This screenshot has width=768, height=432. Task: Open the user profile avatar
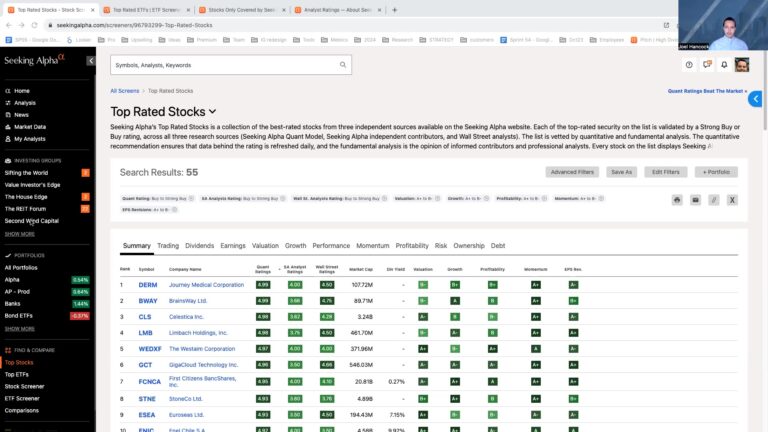[742, 65]
